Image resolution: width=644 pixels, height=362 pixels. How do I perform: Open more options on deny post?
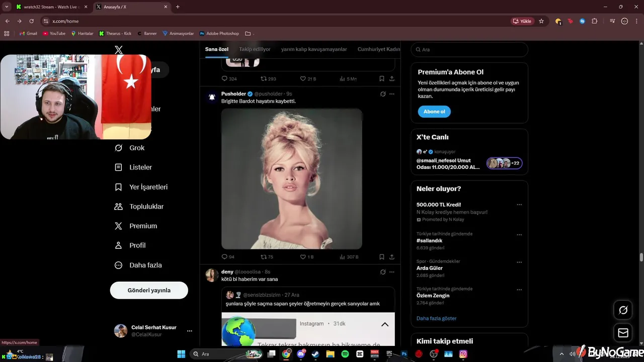click(x=392, y=272)
